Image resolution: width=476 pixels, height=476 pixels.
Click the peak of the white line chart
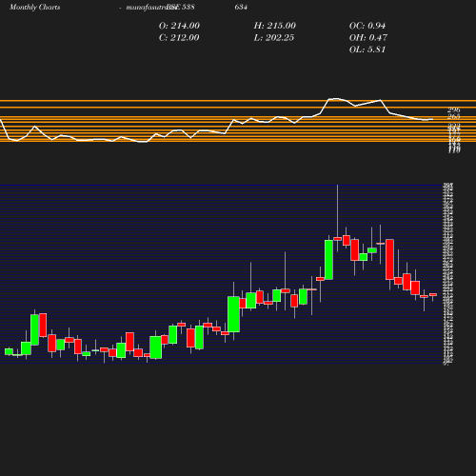pos(336,98)
